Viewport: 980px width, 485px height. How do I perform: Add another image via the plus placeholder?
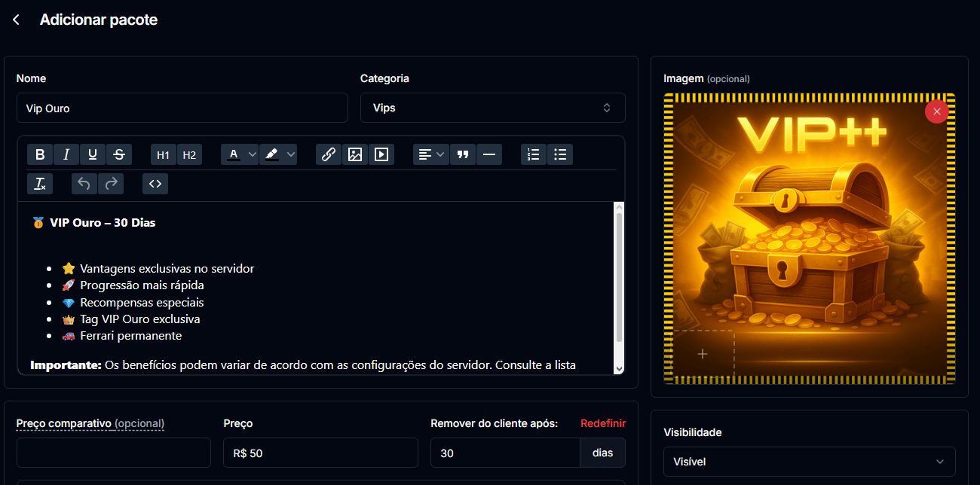click(x=703, y=354)
